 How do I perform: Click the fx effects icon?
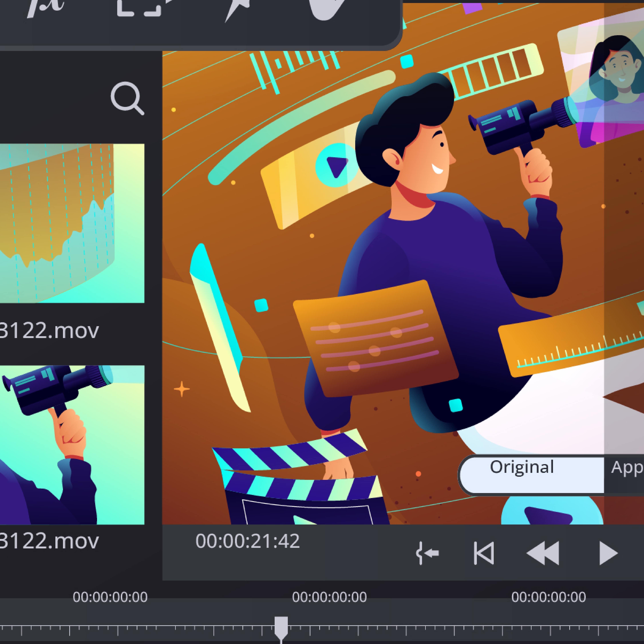point(46,9)
